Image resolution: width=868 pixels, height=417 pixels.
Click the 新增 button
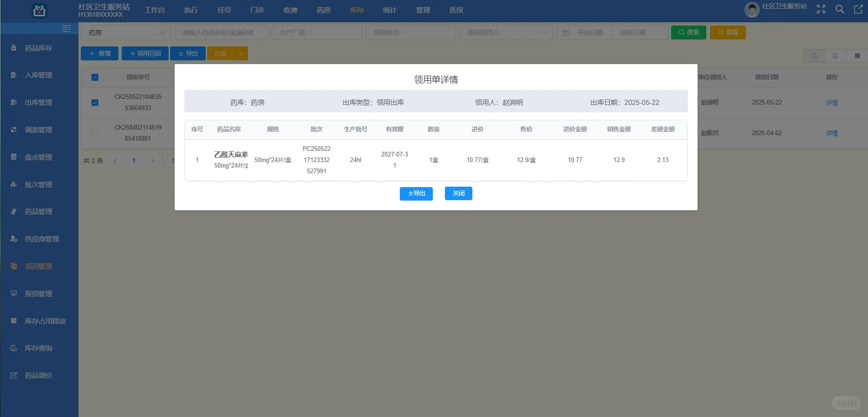pyautogui.click(x=100, y=53)
